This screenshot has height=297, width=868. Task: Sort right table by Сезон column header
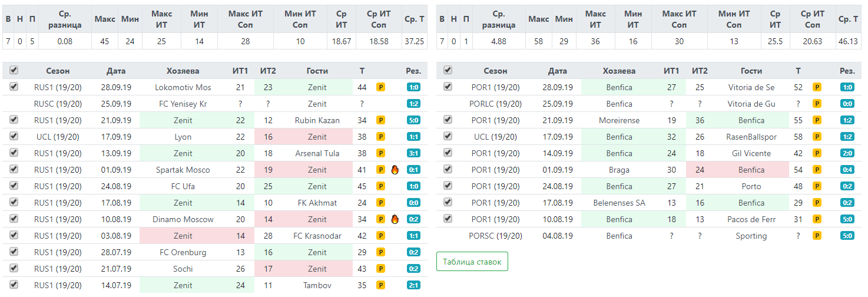pos(495,71)
